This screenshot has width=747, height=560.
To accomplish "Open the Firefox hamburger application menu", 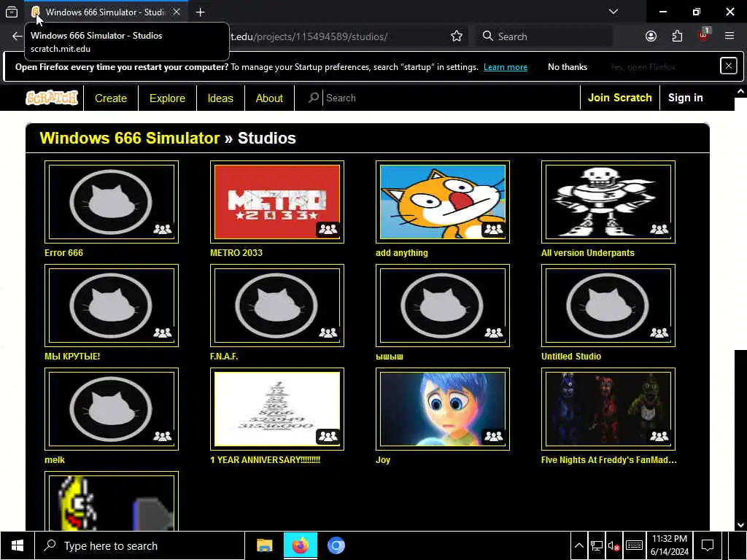I will coord(729,36).
